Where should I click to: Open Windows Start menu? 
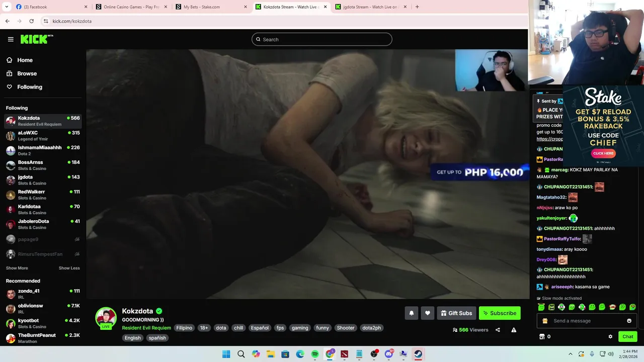click(226, 354)
